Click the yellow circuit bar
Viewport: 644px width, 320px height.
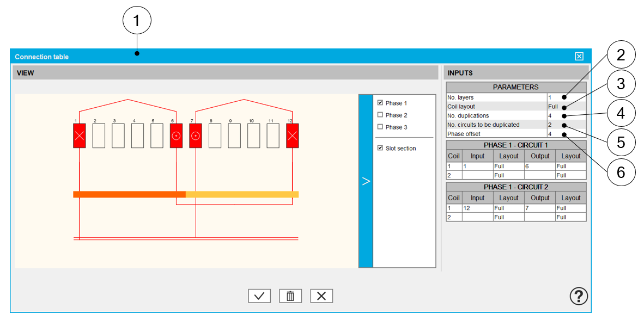point(242,194)
